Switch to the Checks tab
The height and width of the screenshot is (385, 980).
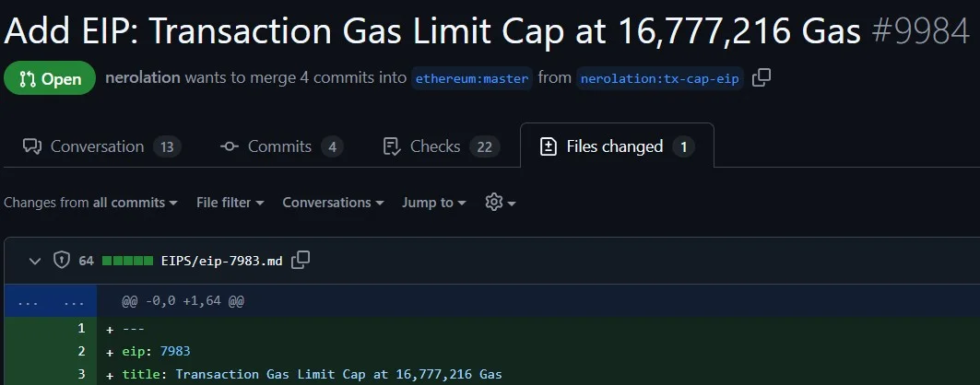[442, 146]
